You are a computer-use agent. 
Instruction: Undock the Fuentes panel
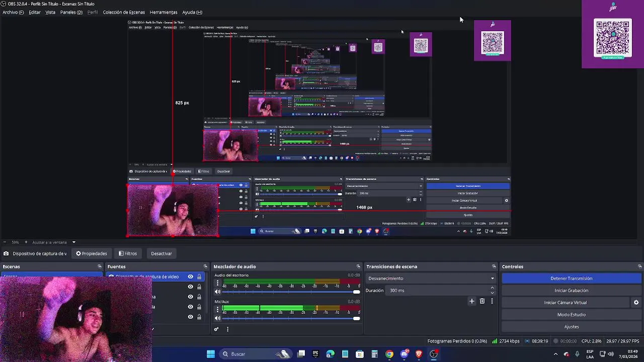(x=205, y=266)
